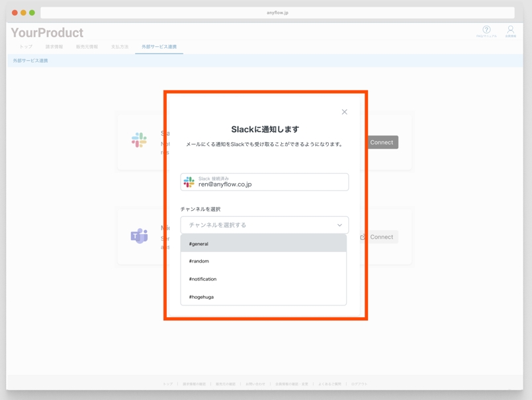Switch to the トップ tab

pos(26,47)
